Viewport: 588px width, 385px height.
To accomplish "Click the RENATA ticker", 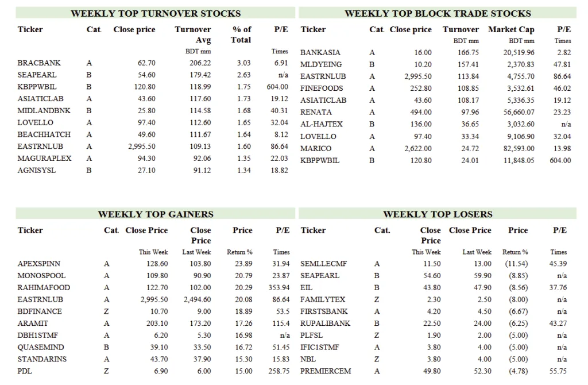I will pos(316,113).
